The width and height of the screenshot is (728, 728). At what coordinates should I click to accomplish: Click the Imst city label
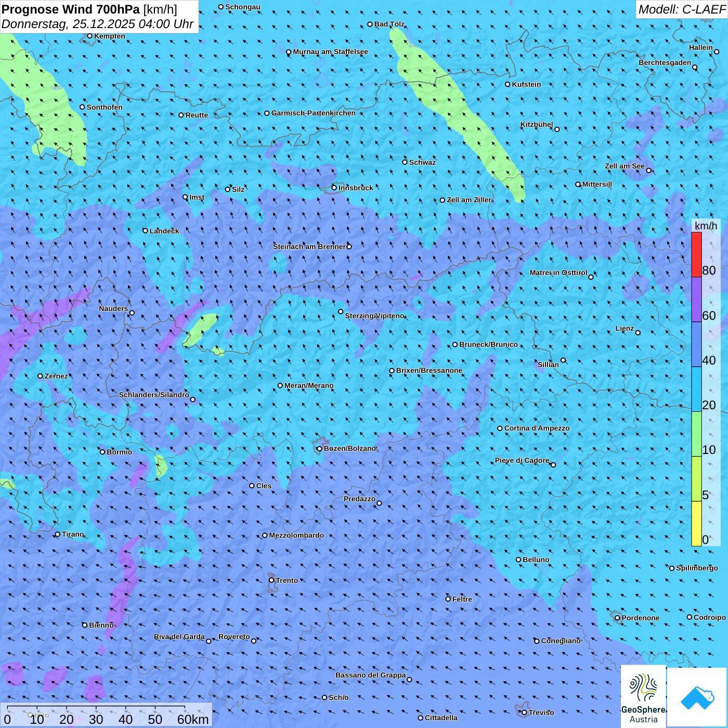[x=197, y=197]
